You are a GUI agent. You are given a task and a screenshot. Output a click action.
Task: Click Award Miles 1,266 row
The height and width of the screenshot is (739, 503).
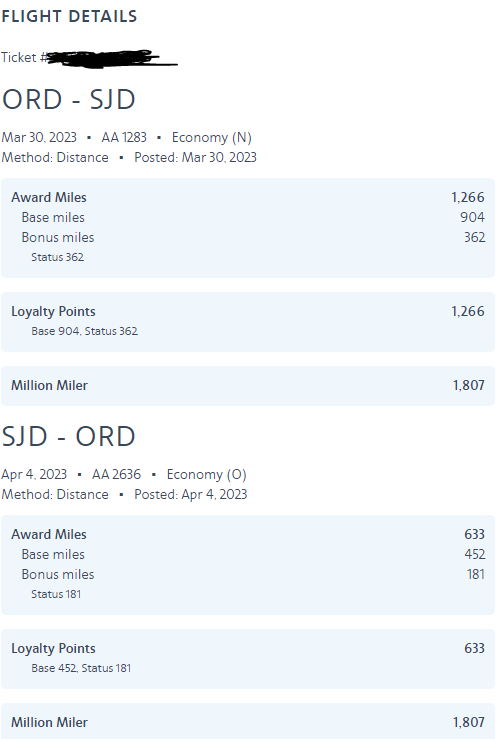coord(248,197)
